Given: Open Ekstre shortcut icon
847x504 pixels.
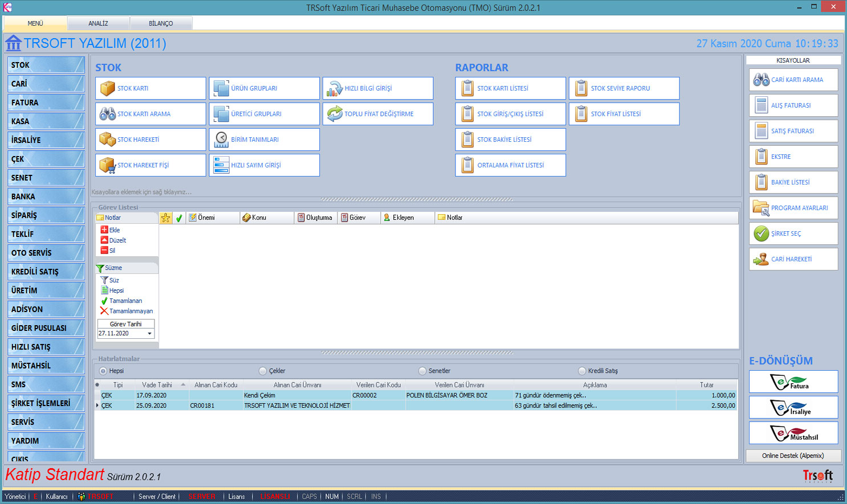Looking at the screenshot, I should (x=762, y=157).
